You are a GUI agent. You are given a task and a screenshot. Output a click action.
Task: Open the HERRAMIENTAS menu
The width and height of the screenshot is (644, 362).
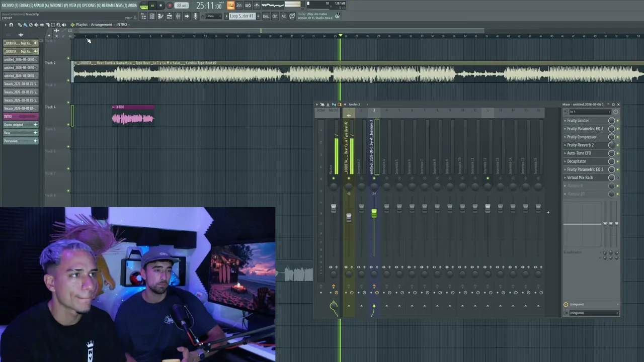pos(114,5)
